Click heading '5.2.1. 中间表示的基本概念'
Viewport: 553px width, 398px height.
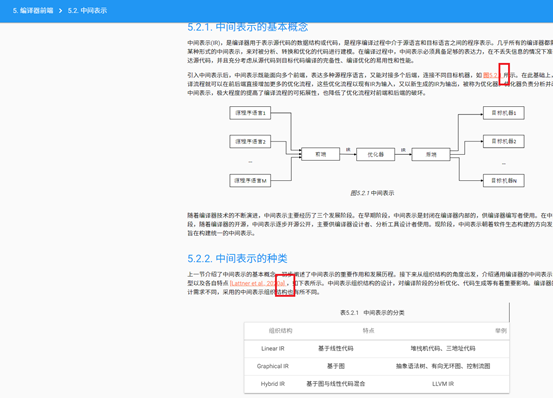pos(248,27)
